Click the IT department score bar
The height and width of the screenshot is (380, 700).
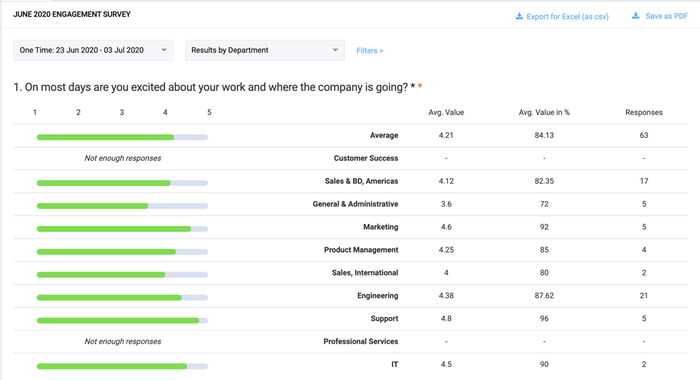122,366
